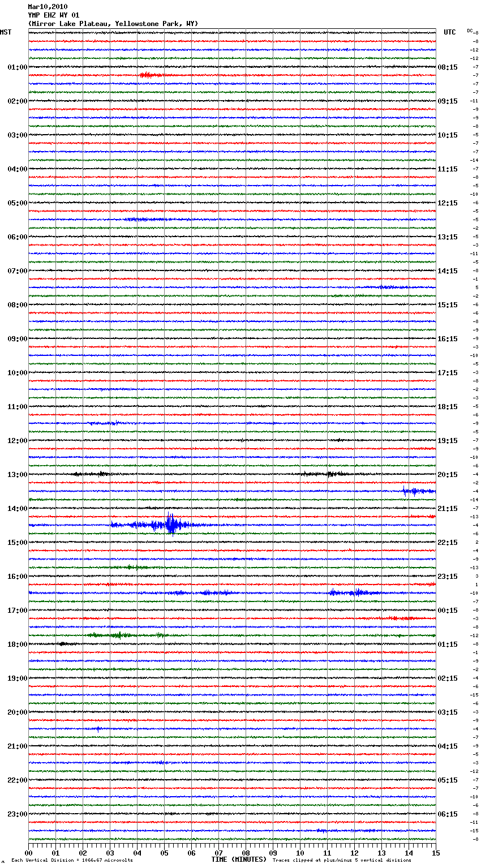The height and width of the screenshot is (868, 481).
Task: Click the 00:15 UTC time label
Action: pos(448,611)
